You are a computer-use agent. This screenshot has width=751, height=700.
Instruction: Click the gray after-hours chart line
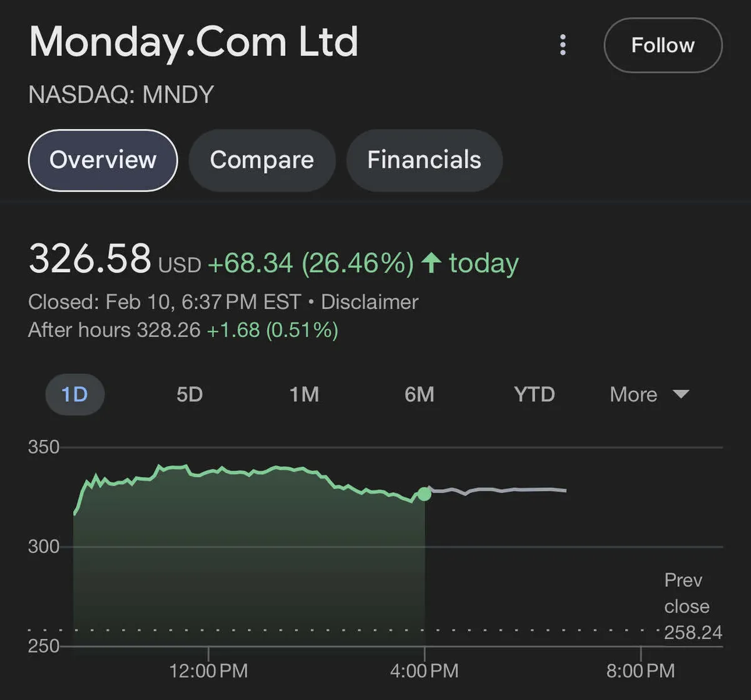point(501,490)
